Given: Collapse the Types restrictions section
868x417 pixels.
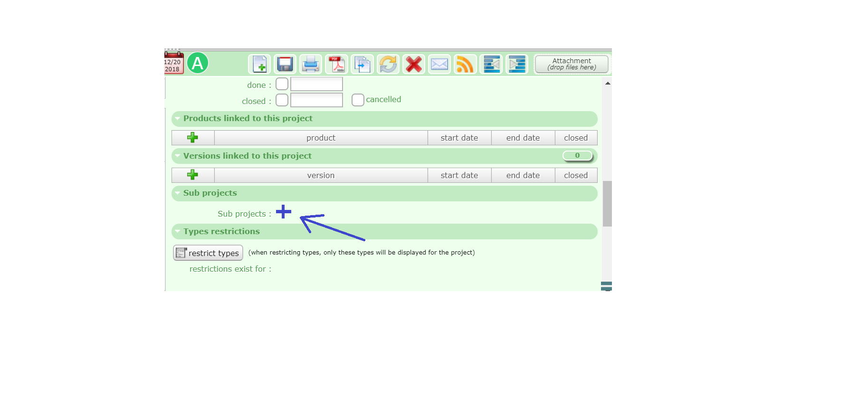Looking at the screenshot, I should 177,231.
